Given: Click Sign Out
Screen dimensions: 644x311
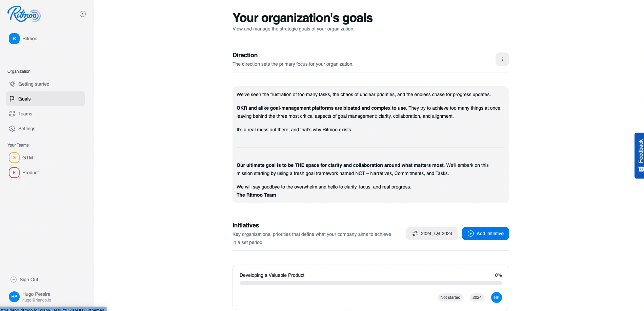Looking at the screenshot, I should [x=29, y=280].
